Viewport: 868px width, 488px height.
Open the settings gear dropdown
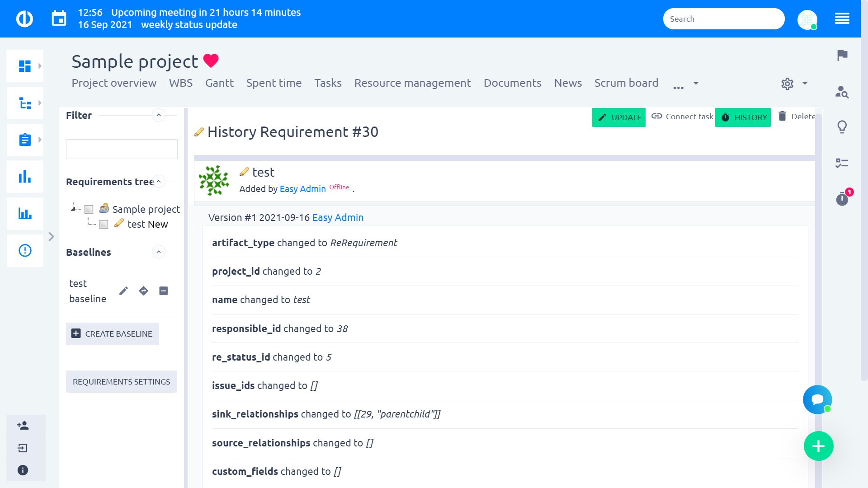pos(795,83)
